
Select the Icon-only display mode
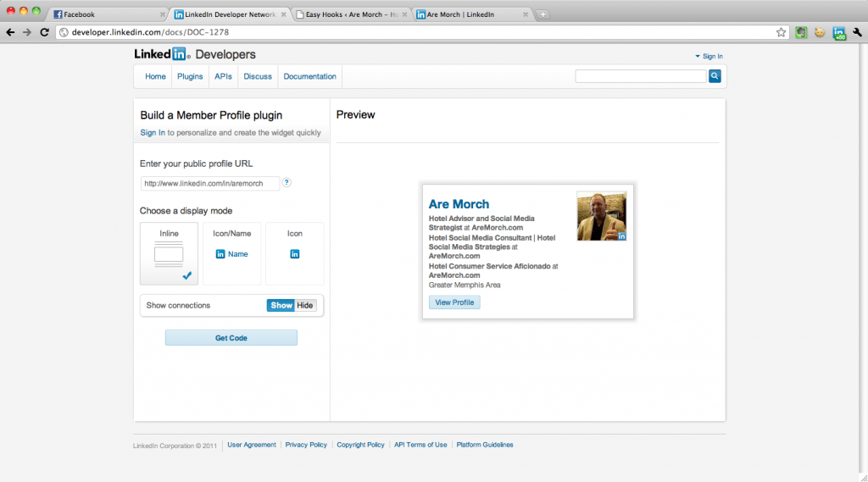(294, 254)
